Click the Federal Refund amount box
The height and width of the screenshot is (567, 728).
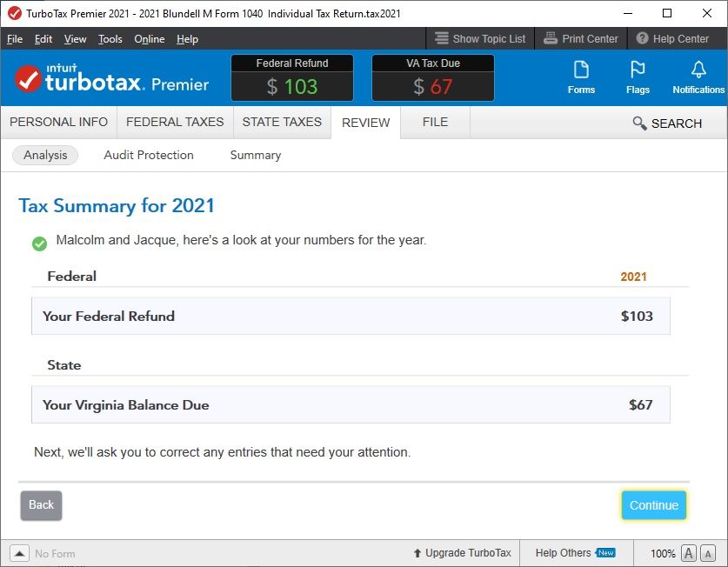(x=292, y=77)
